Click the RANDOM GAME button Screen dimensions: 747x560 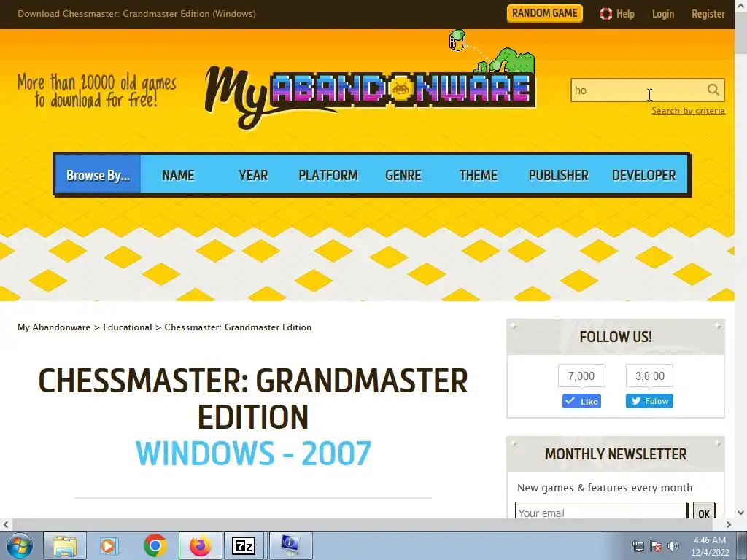point(544,13)
